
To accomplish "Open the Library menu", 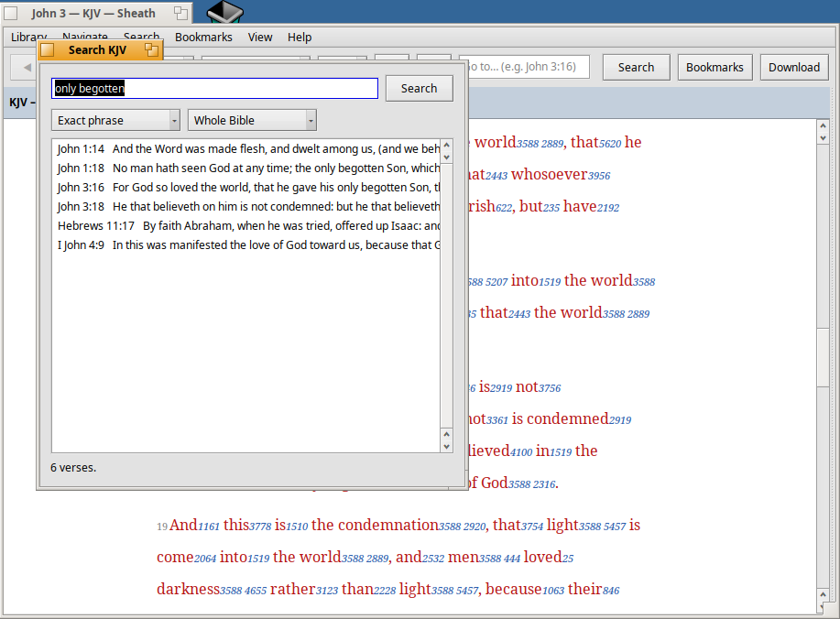I will tap(29, 37).
